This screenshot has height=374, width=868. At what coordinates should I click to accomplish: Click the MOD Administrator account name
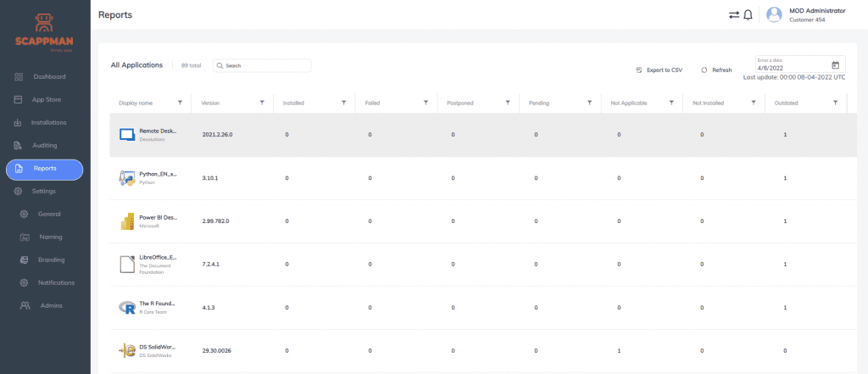[x=817, y=10]
